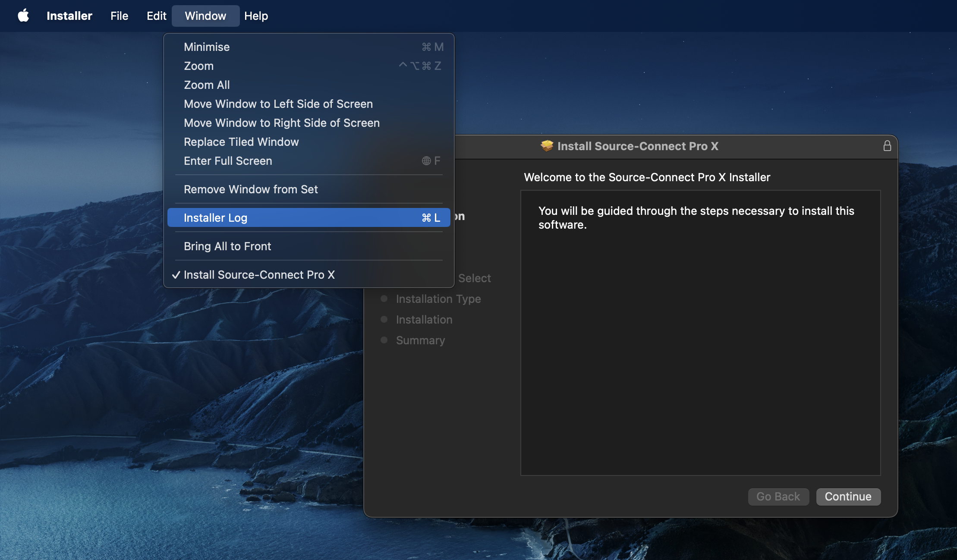Screen dimensions: 957x560
Task: Click the package icon in installer title
Action: [x=547, y=146]
